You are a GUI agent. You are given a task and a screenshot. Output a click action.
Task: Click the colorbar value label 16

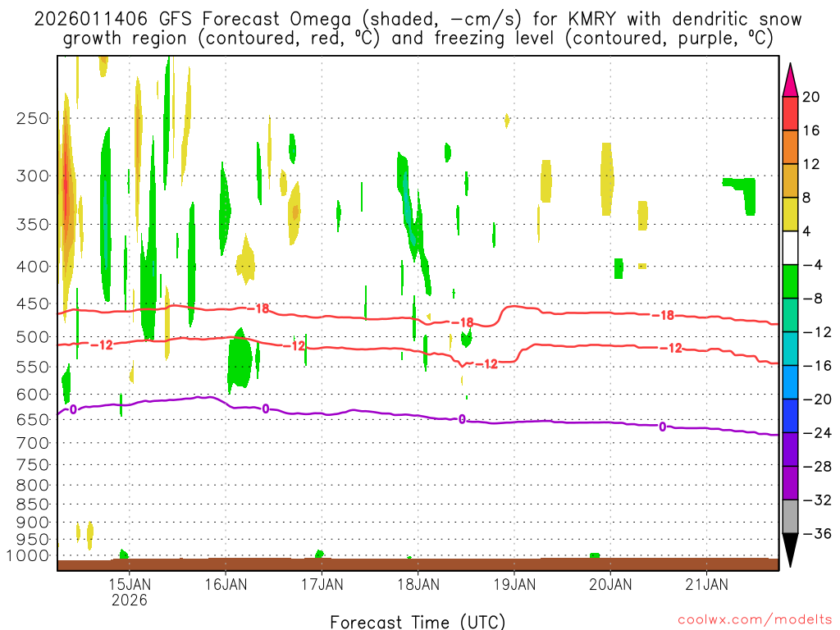tap(811, 130)
